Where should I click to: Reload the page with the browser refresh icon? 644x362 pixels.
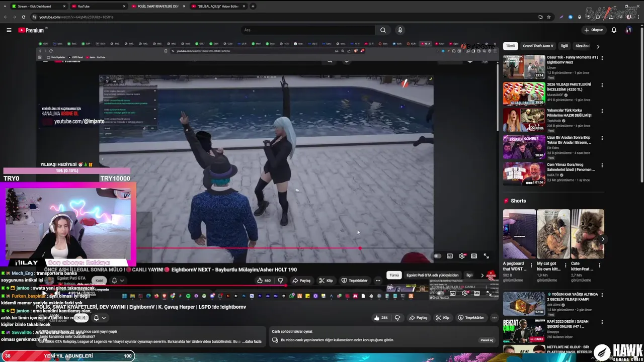coord(23,17)
